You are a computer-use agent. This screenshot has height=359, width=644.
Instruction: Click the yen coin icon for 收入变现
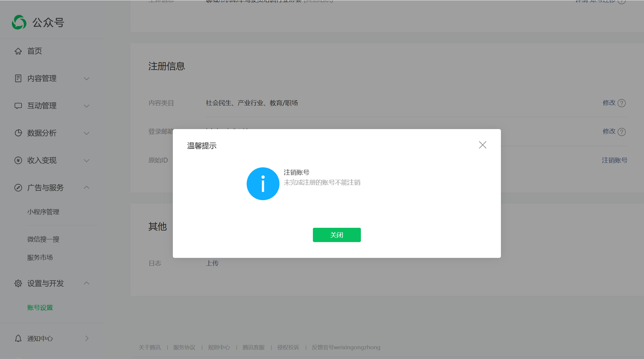pos(18,160)
